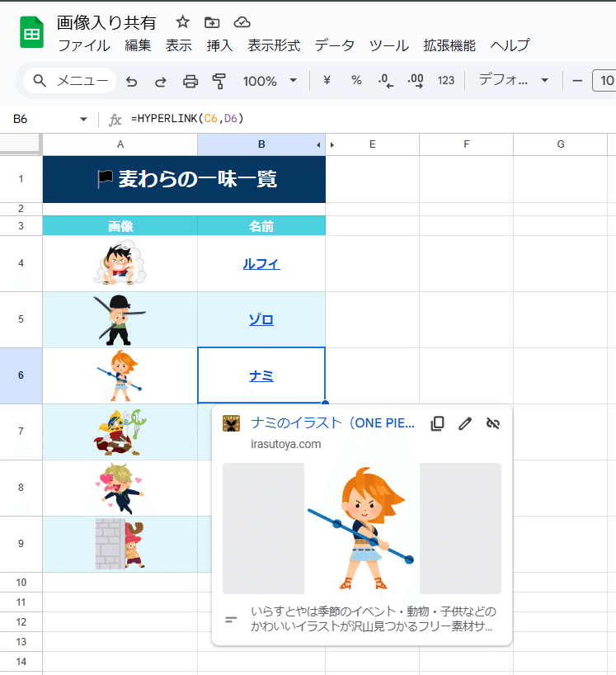Open the 拡張機能 menu
The width and height of the screenshot is (616, 675).
click(x=449, y=45)
